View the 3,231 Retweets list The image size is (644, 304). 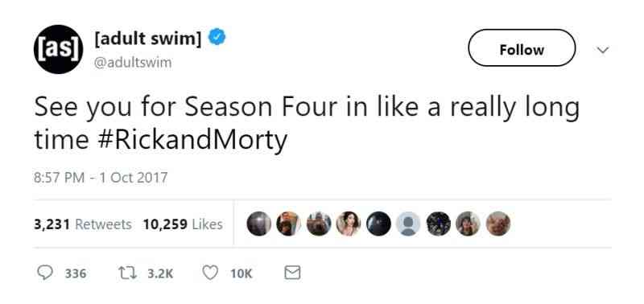point(83,224)
